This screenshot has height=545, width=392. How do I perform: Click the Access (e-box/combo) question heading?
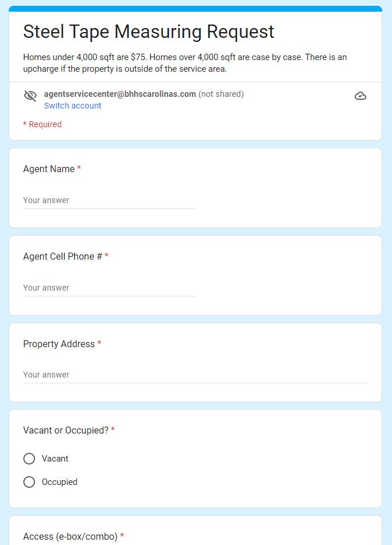point(70,536)
